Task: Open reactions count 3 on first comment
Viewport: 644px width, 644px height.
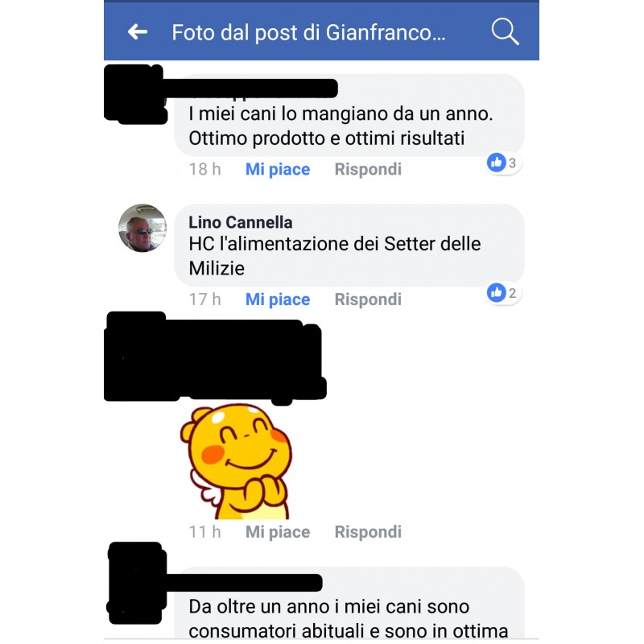Action: coord(512,163)
